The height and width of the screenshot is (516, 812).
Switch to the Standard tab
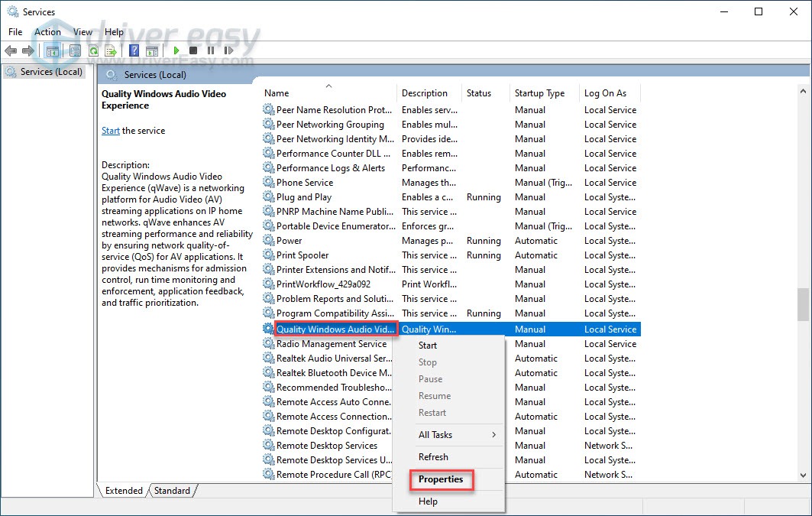pyautogui.click(x=172, y=491)
